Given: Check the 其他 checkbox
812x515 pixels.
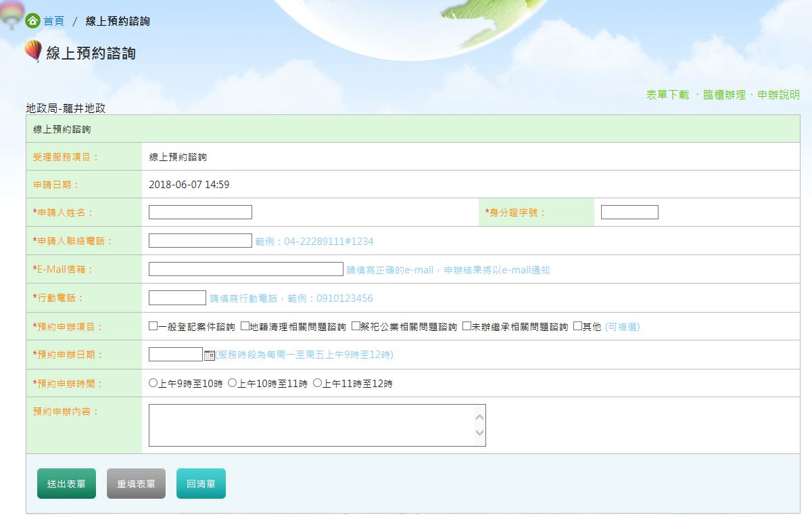Looking at the screenshot, I should [x=578, y=326].
